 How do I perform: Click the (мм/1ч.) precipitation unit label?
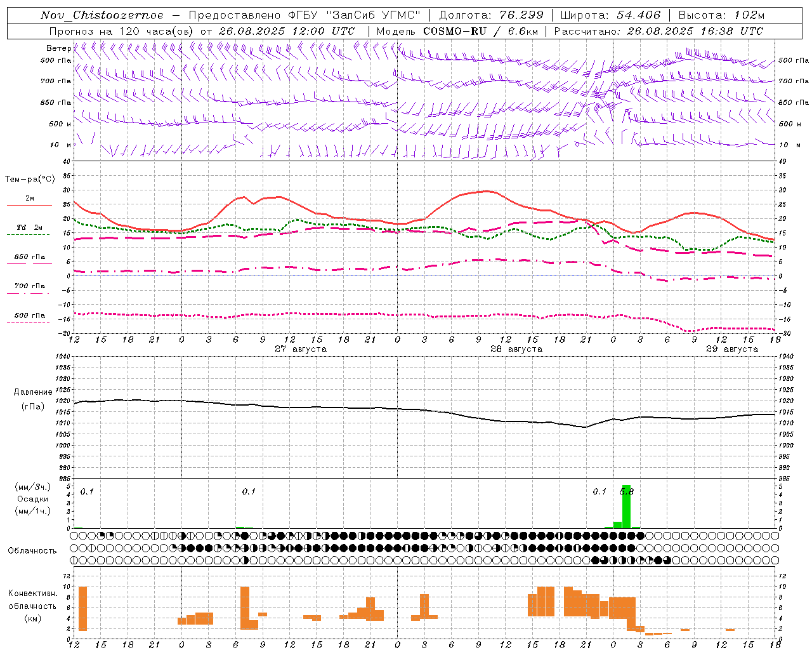click(x=33, y=511)
